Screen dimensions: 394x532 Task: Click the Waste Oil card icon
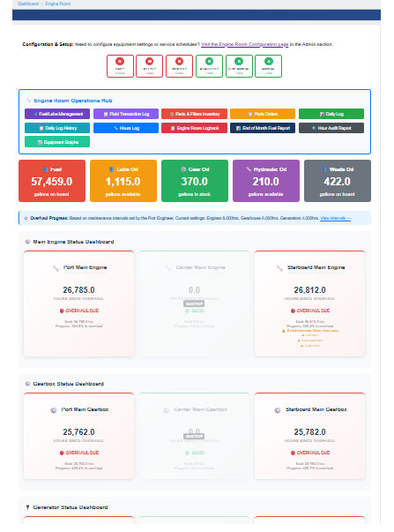coord(324,169)
